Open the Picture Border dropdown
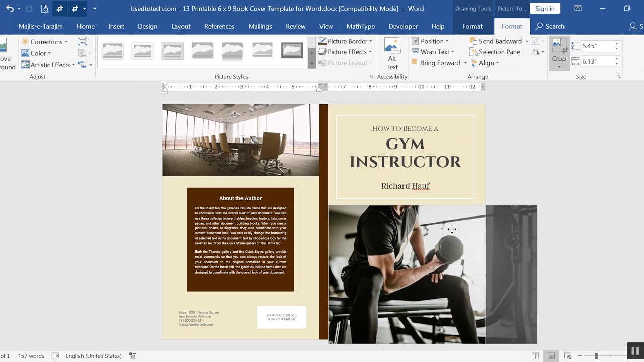The image size is (644, 362). [x=345, y=41]
